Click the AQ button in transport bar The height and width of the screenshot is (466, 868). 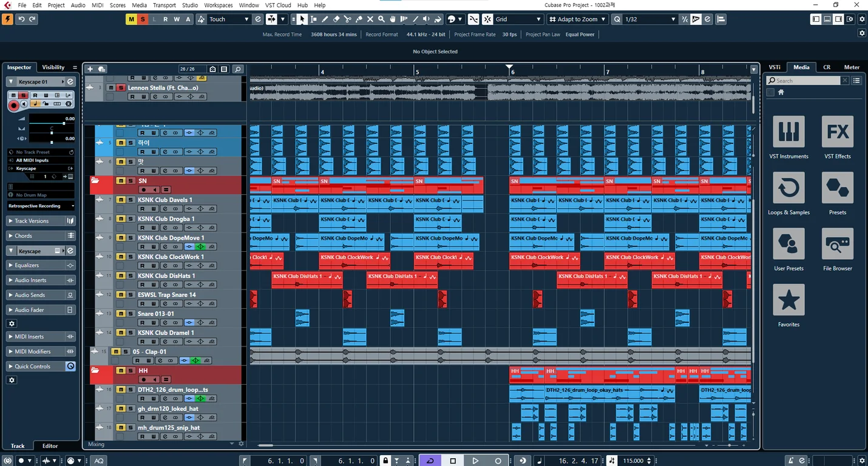point(99,461)
